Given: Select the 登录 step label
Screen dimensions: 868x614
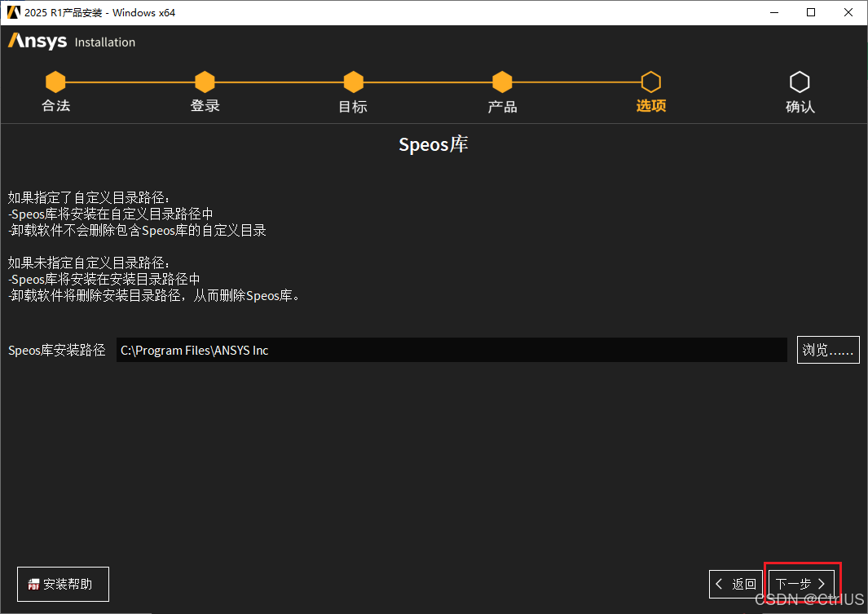Looking at the screenshot, I should click(x=205, y=106).
